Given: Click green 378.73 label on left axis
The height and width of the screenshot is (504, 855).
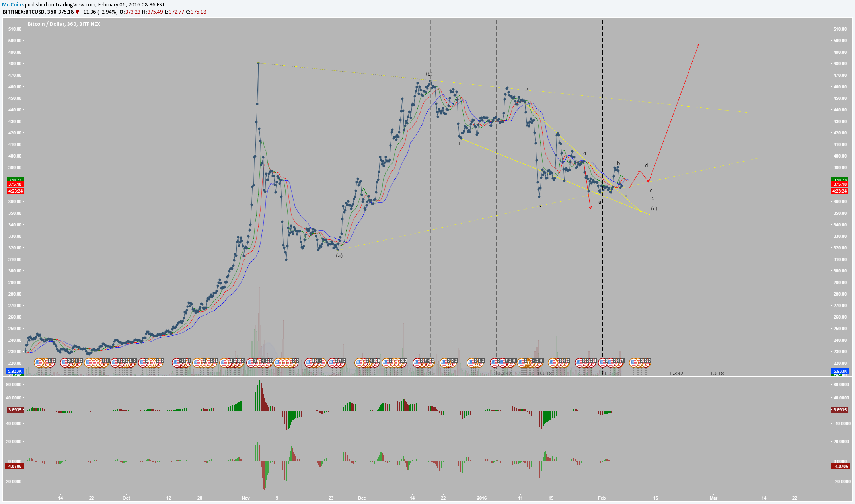Looking at the screenshot, I should [x=16, y=180].
